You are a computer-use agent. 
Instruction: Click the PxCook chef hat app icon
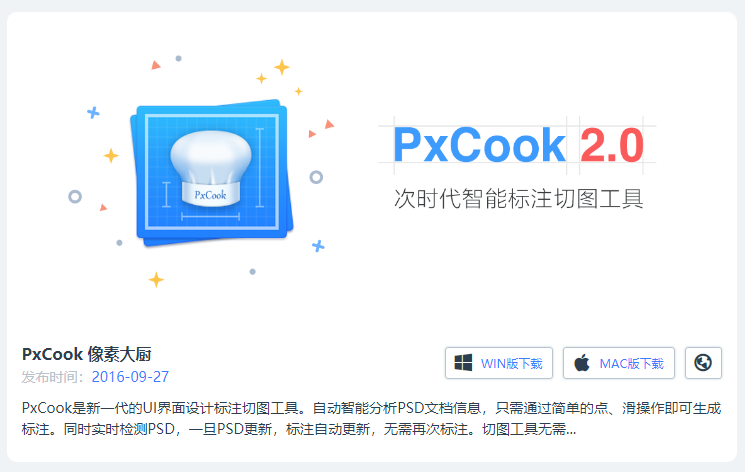[212, 173]
